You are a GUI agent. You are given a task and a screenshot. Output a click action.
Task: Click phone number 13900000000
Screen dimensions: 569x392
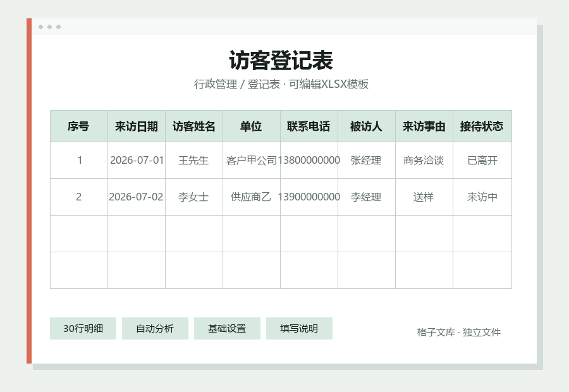(309, 197)
